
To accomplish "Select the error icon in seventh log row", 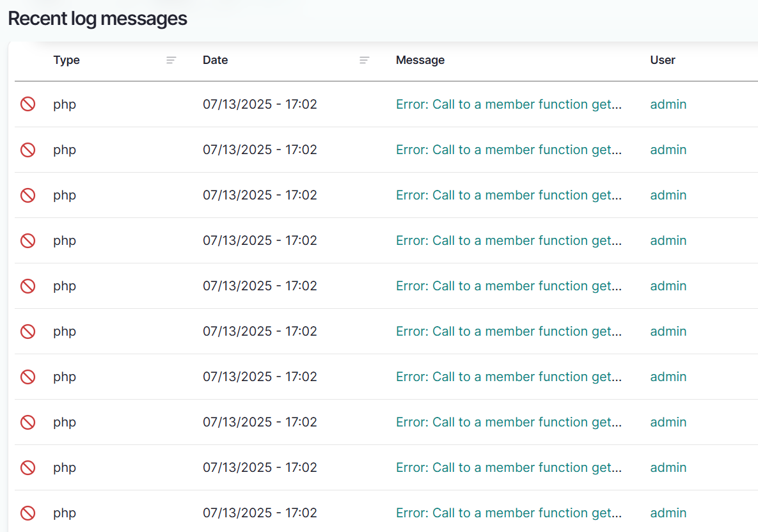I will pyautogui.click(x=28, y=377).
